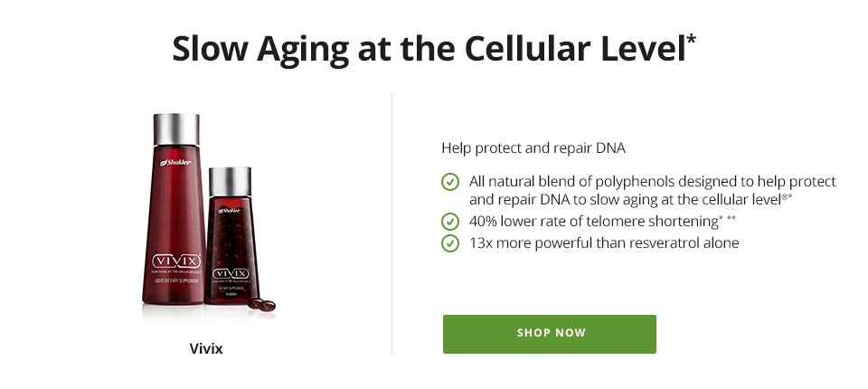Click the asterisk after the heading
The image size is (868, 389).
coord(692,41)
